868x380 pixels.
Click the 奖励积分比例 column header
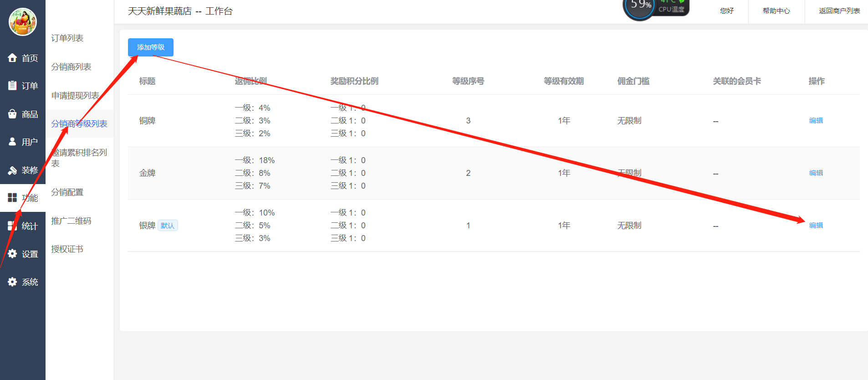(x=354, y=81)
